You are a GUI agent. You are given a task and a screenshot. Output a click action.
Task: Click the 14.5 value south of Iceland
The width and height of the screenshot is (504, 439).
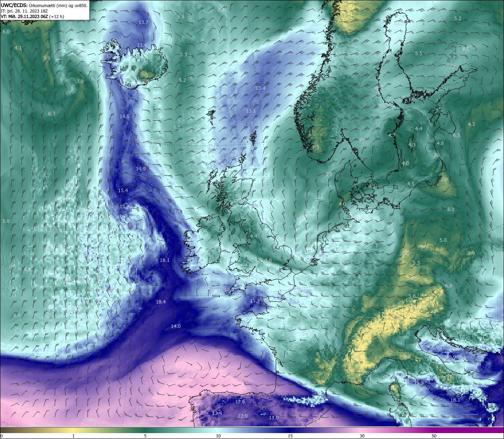pos(124,116)
